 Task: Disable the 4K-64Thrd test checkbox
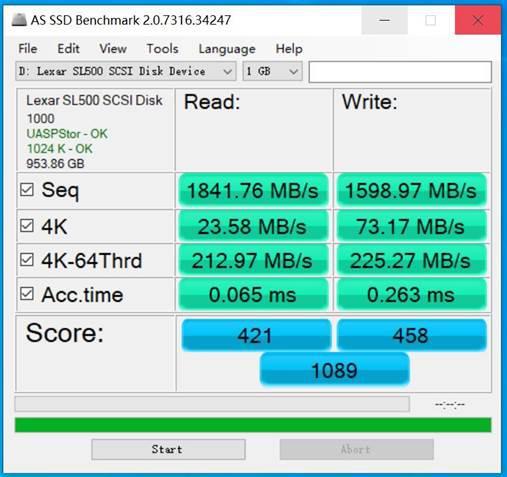[x=27, y=260]
